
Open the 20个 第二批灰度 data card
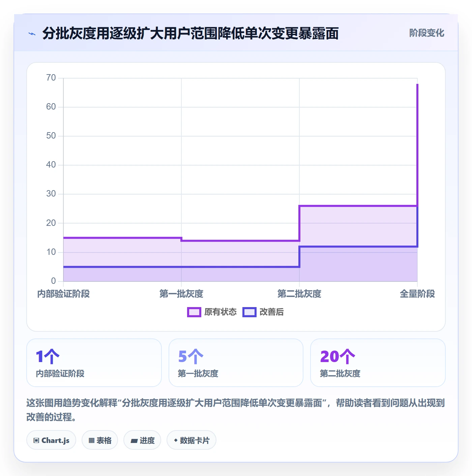(378, 363)
